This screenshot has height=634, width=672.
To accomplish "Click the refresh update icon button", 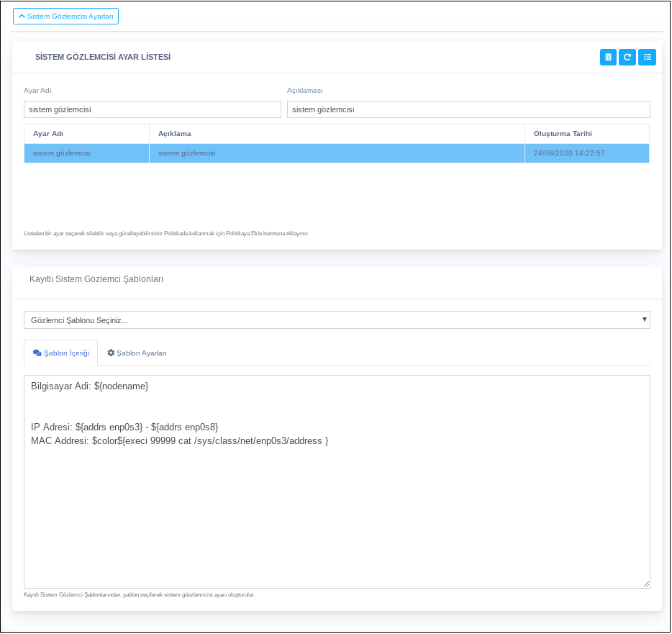I will click(x=627, y=57).
